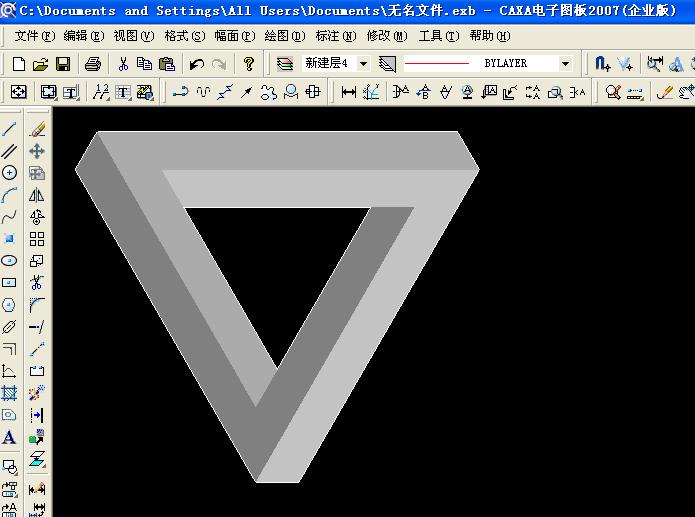This screenshot has height=517, width=695.
Task: Create a new file with blank page icon
Action: [19, 64]
